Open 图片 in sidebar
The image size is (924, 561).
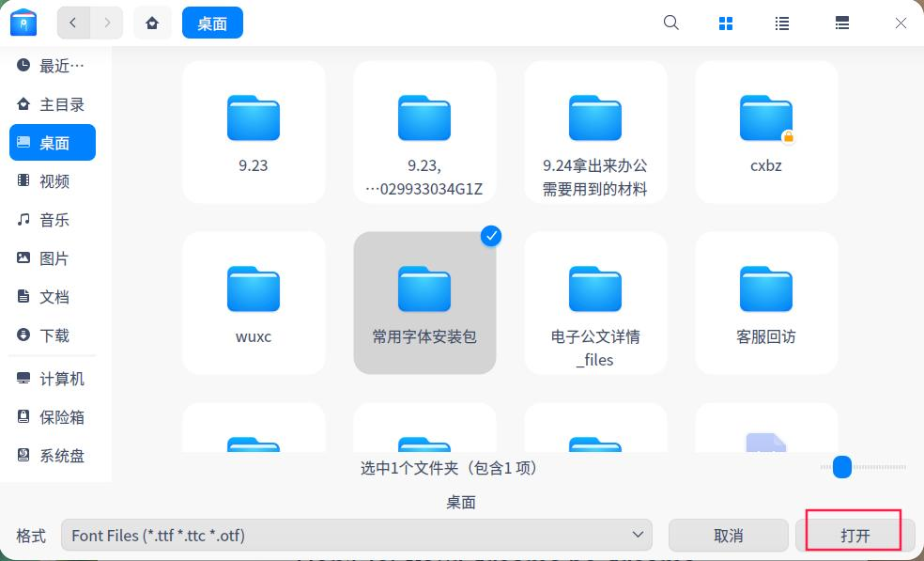point(52,258)
